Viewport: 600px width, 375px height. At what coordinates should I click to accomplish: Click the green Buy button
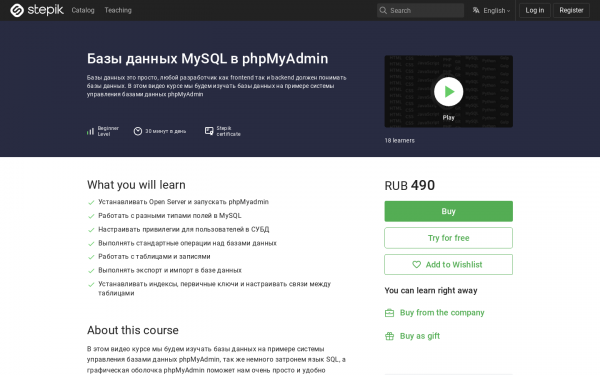point(448,211)
